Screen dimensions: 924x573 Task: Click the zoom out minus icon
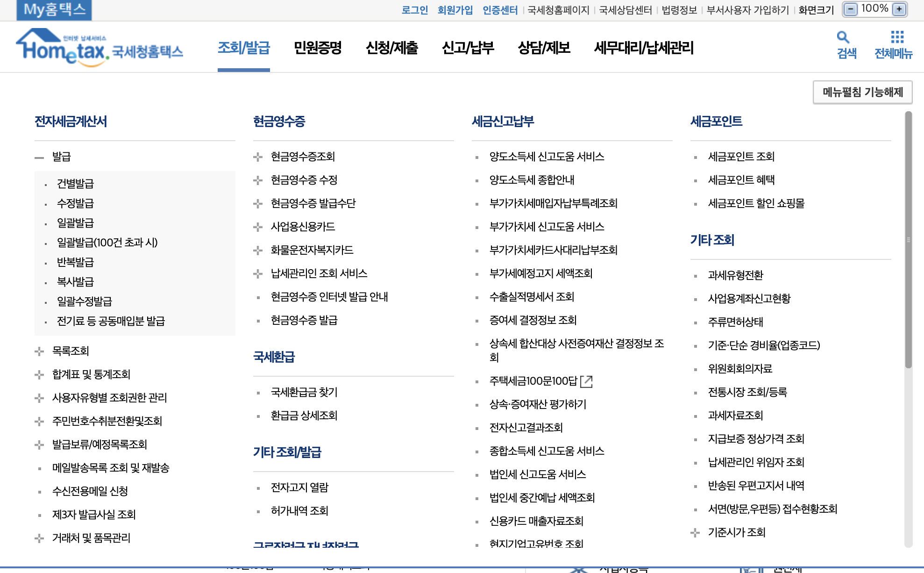851,9
